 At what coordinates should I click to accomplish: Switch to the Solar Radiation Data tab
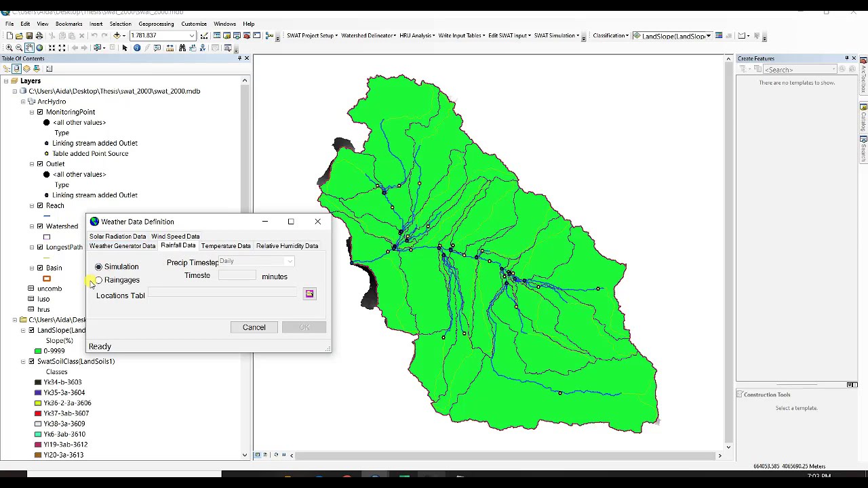click(117, 237)
